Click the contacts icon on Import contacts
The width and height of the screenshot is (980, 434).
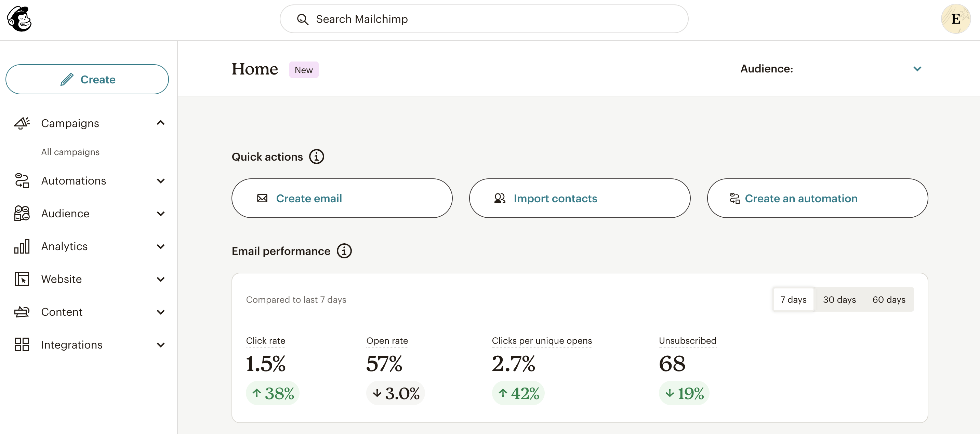[500, 198]
